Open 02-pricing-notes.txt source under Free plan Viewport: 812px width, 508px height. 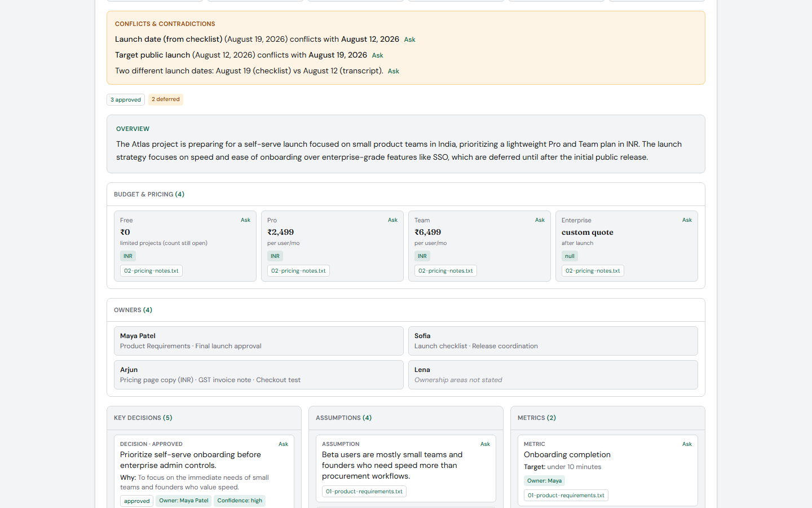151,271
